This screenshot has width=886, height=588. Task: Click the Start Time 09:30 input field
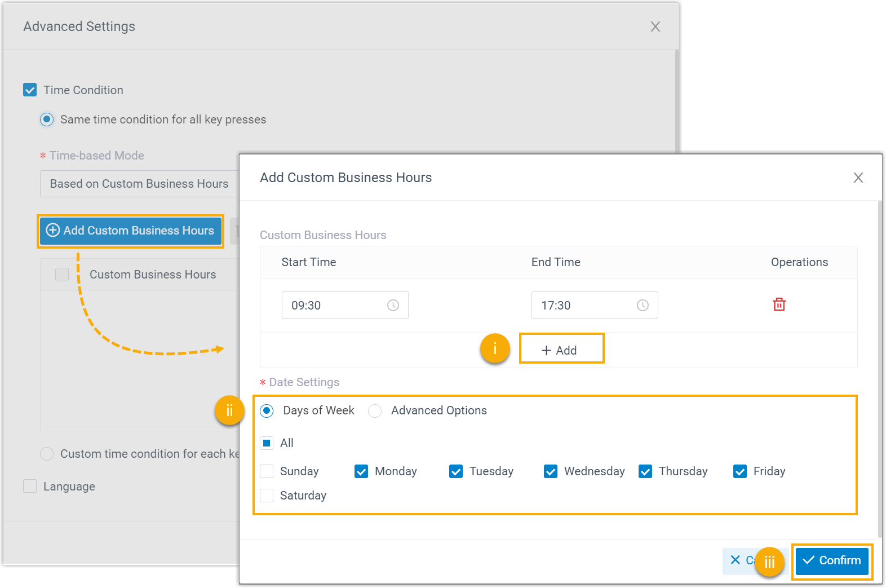pos(333,305)
